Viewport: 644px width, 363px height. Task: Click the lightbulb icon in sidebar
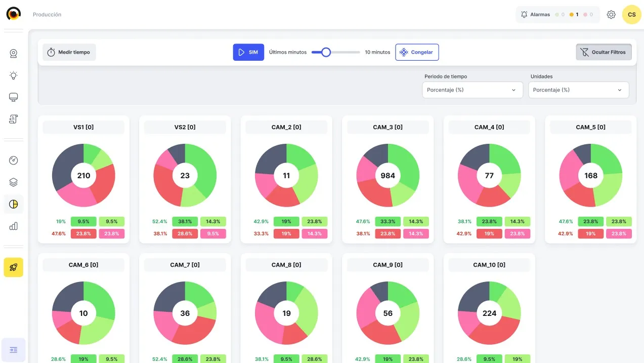(x=14, y=75)
